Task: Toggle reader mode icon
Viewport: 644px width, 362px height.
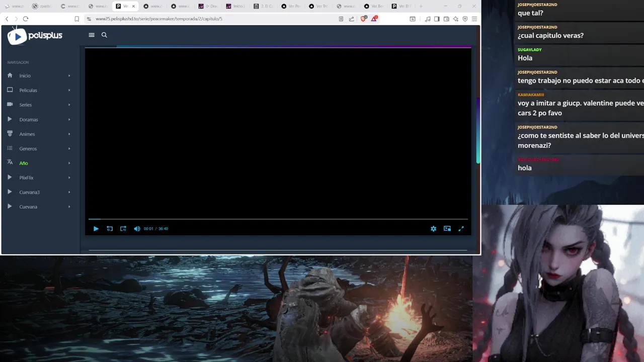Action: (x=341, y=19)
